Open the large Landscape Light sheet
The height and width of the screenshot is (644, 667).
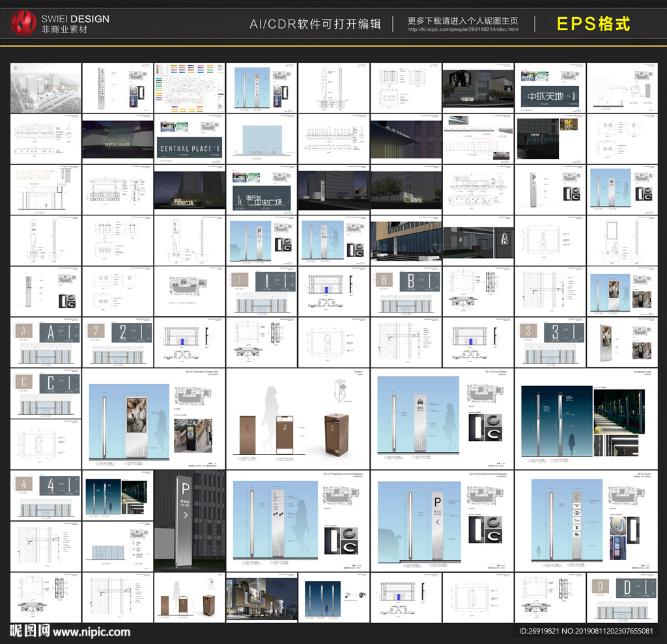(x=586, y=419)
